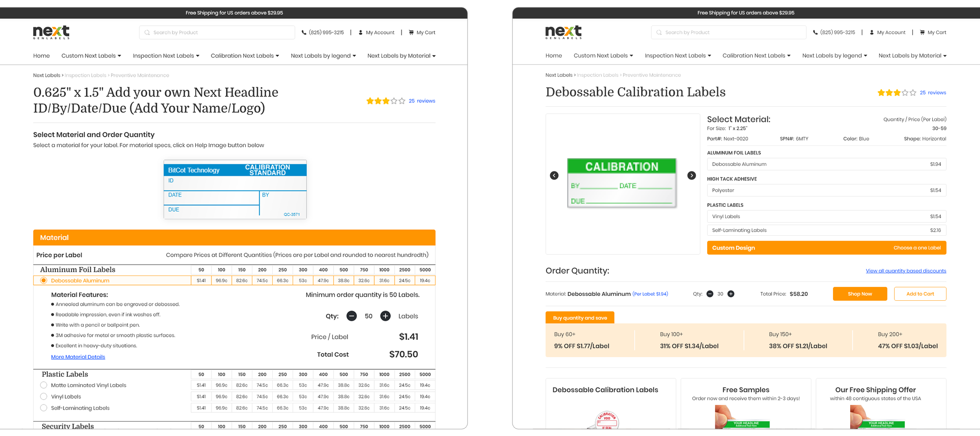Open the More Material Details link
This screenshot has height=436, width=980.
tap(78, 357)
